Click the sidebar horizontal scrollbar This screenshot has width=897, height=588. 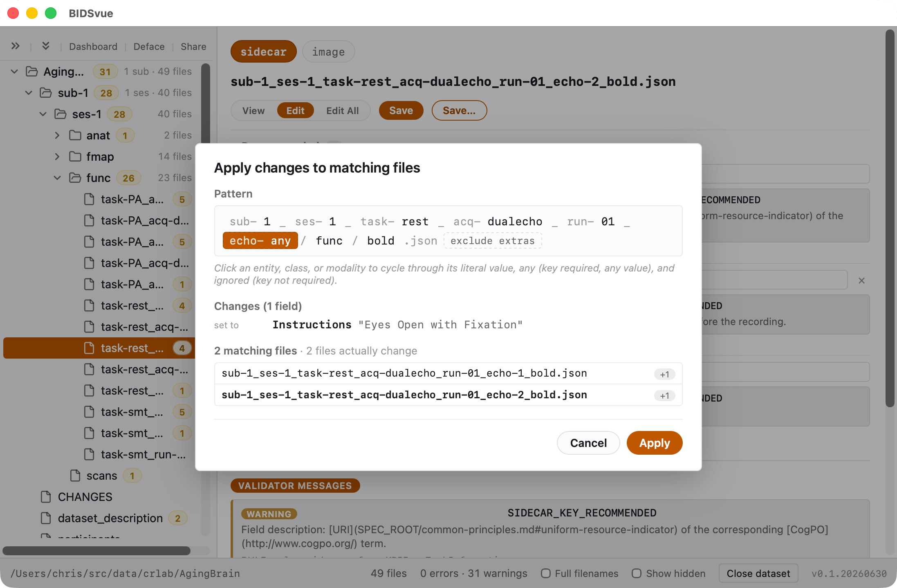tap(96, 550)
